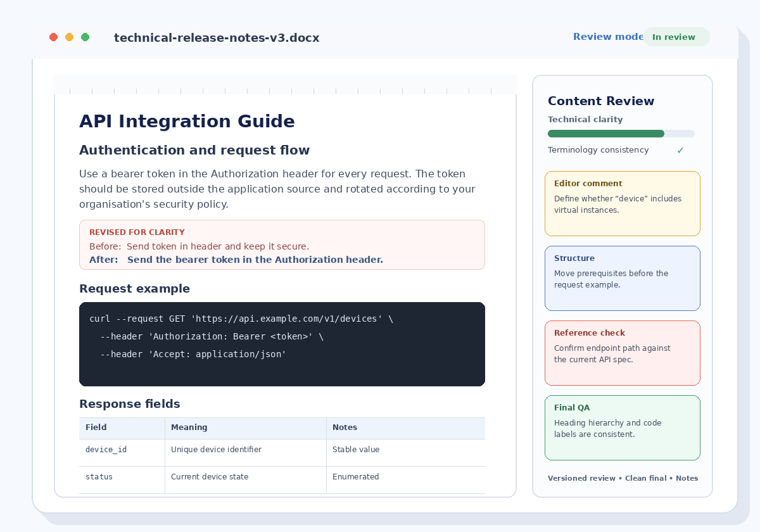
Task: Click the REVISED FOR CLARITY label
Action: 137,232
